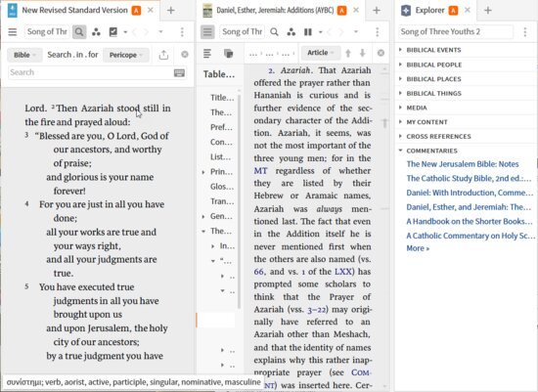538x392 pixels.
Task: Open the on-screen keyboard icon in the search field
Action: (179, 72)
